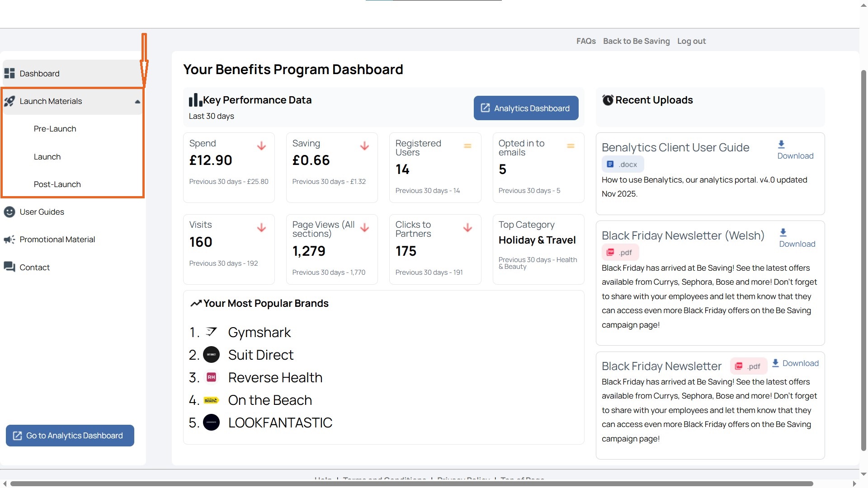Click the Log out link
The width and height of the screenshot is (868, 488).
[691, 41]
